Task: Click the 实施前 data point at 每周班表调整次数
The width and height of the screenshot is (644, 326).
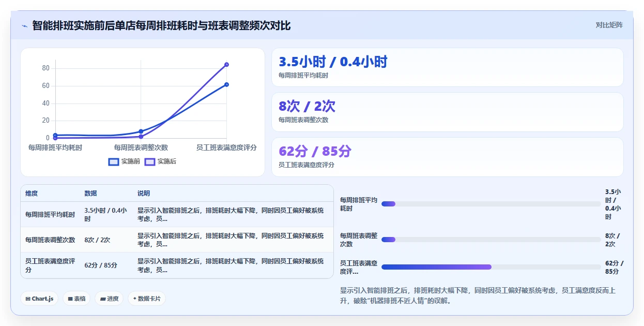Action: click(x=141, y=131)
